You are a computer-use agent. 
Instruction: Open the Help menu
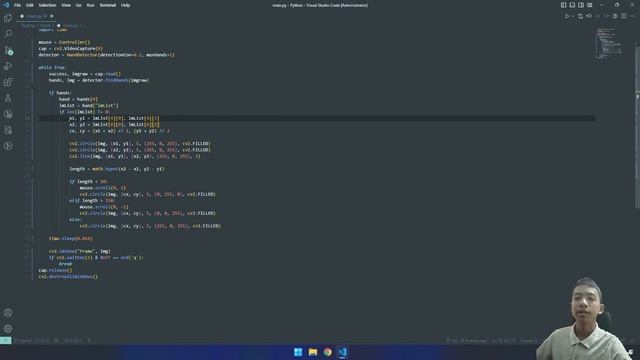[125, 5]
